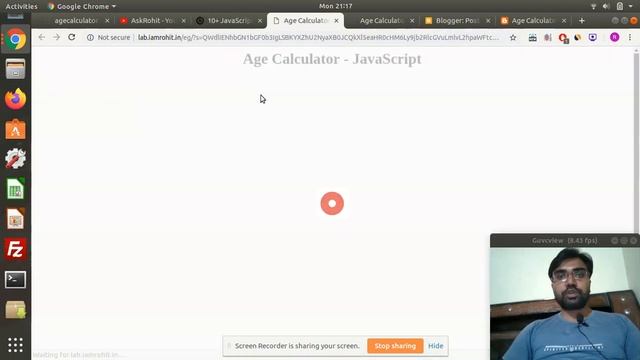This screenshot has height=360, width=640.
Task: Launch LibreOffice Impress from dock
Action: tap(16, 219)
